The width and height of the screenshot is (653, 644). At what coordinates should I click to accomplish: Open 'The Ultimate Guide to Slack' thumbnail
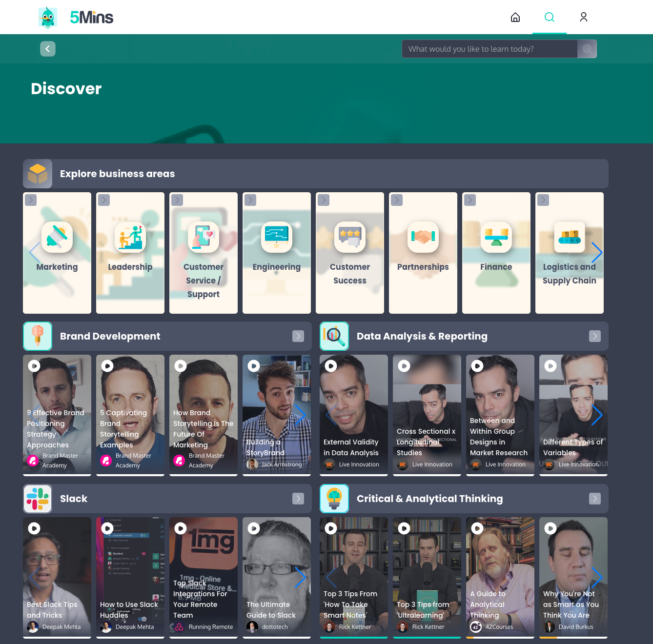click(277, 577)
